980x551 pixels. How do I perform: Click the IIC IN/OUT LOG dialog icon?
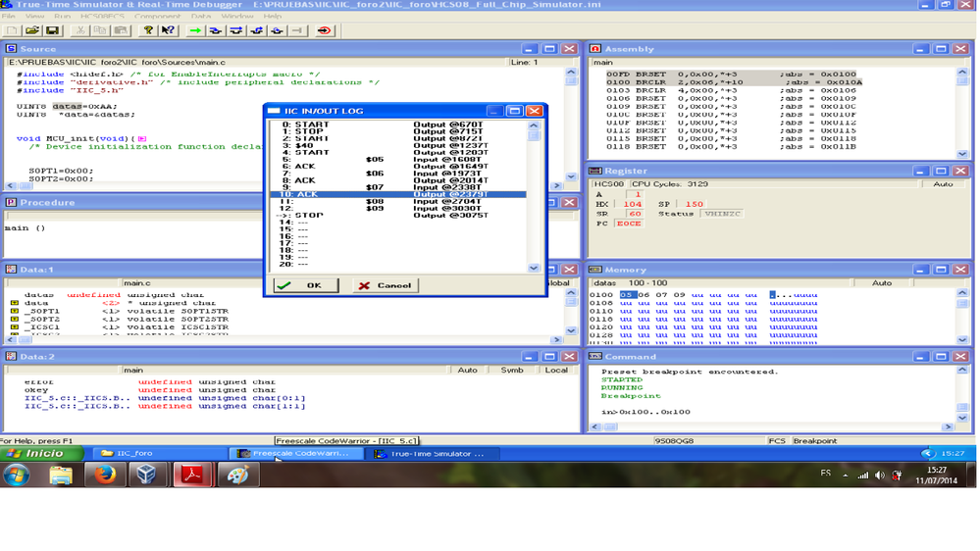coord(274,111)
